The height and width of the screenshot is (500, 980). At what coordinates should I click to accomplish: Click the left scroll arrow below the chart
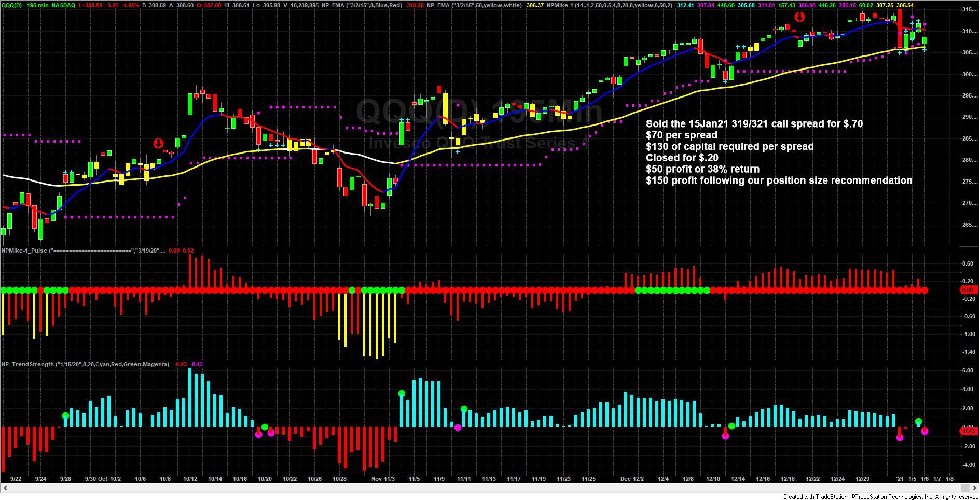(5, 488)
